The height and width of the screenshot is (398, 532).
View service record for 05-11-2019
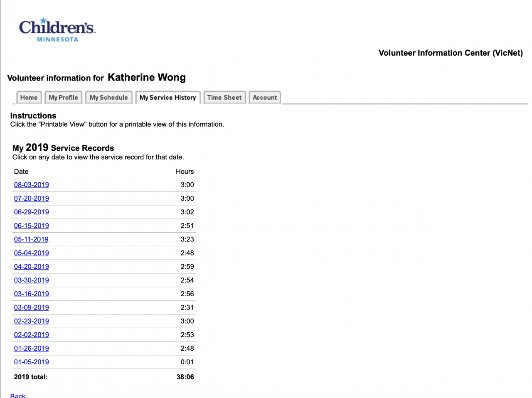(31, 239)
